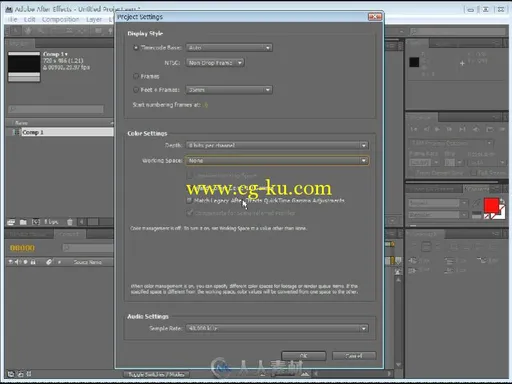Open Working Space None dropdown

[x=277, y=161]
